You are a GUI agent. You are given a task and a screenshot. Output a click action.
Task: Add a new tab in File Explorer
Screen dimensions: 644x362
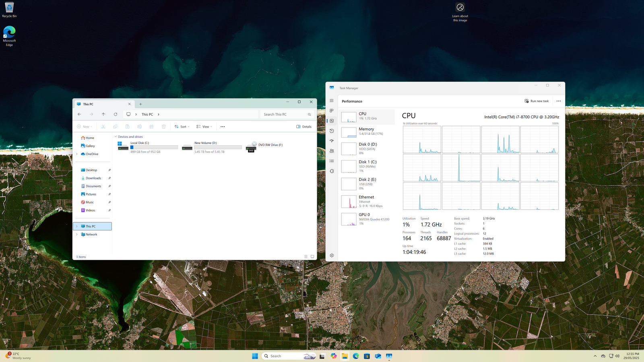[x=140, y=104]
